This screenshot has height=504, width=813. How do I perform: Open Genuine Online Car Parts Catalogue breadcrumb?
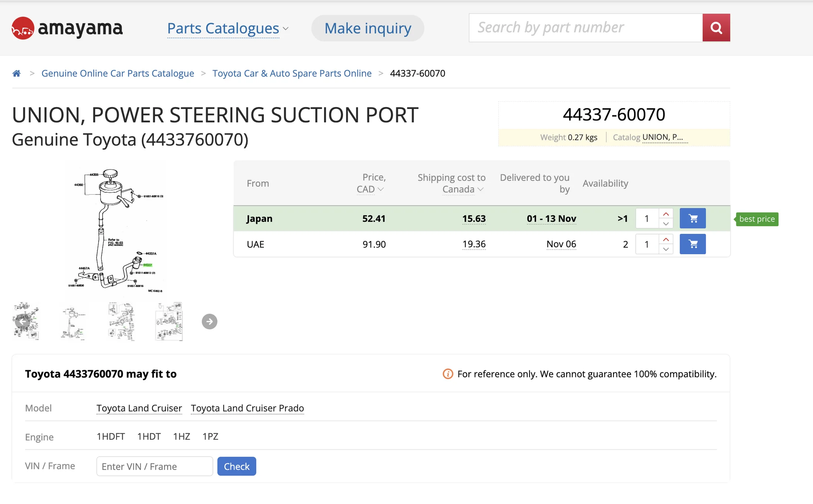click(118, 73)
